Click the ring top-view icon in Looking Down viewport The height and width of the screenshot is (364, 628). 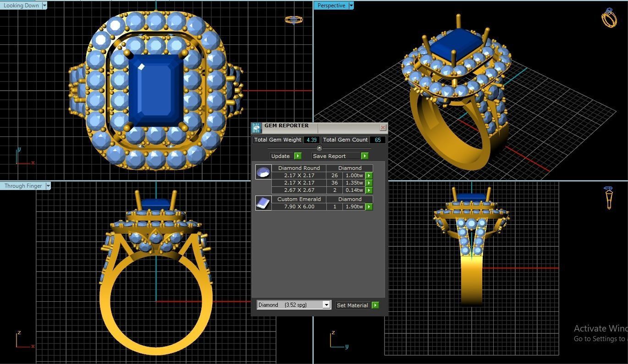293,20
